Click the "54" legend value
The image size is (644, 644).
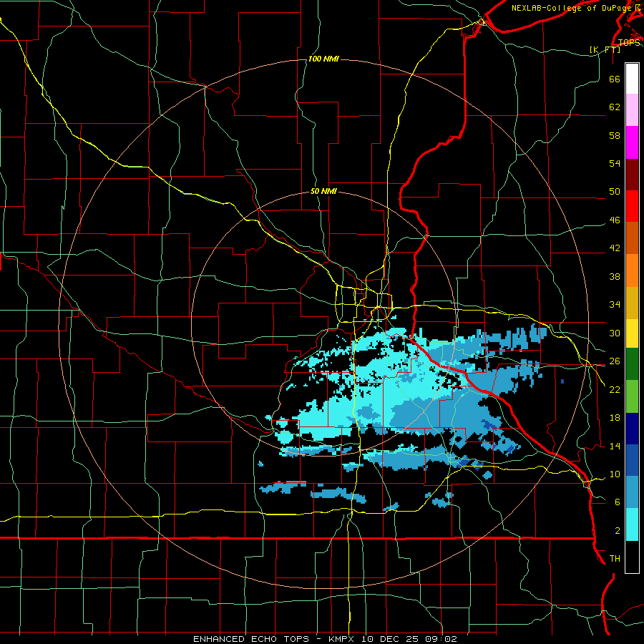click(615, 163)
